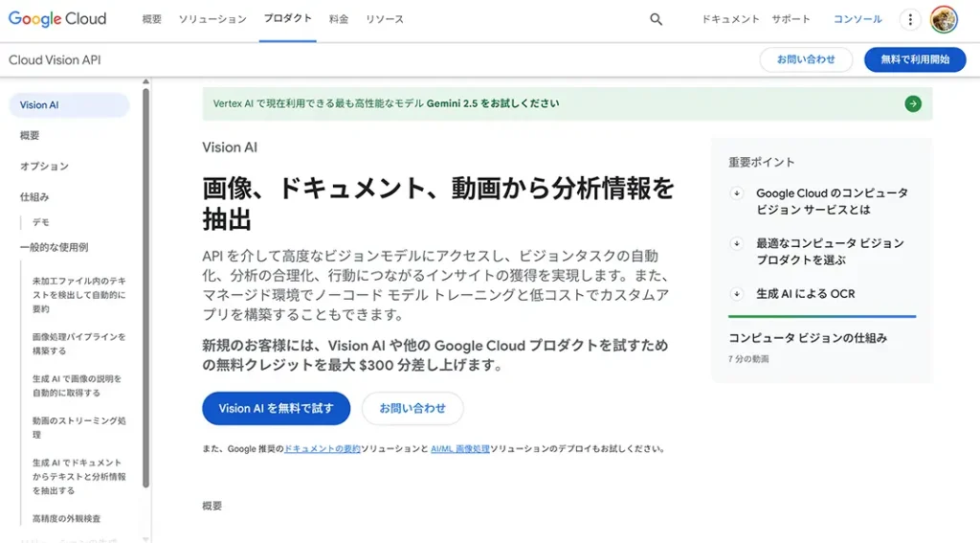Select 概要 in the left sidebar
This screenshot has height=543, width=980.
[x=30, y=135]
